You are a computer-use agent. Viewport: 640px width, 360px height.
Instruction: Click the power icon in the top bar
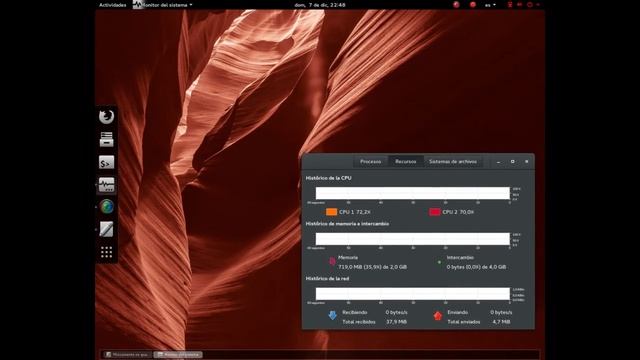tap(530, 5)
